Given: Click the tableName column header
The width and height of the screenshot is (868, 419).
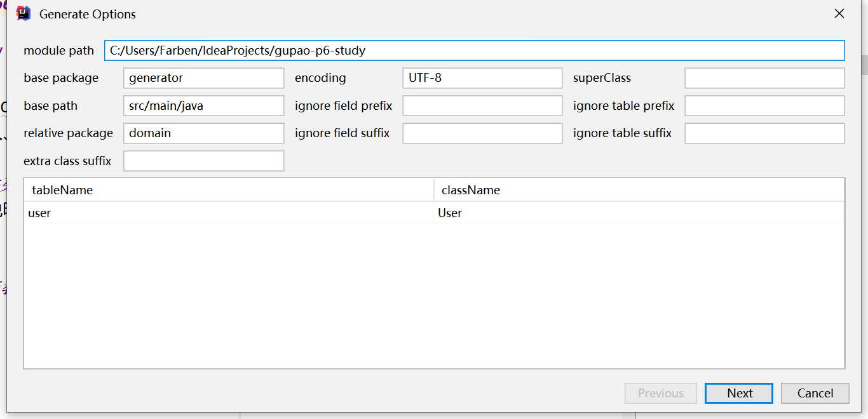Looking at the screenshot, I should point(229,190).
